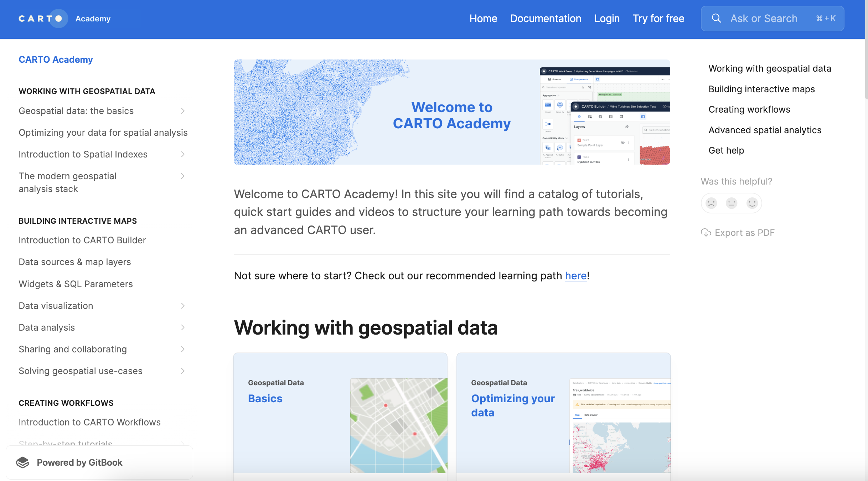Open Widgets & SQL Parameters page
The width and height of the screenshot is (868, 481).
pyautogui.click(x=76, y=284)
